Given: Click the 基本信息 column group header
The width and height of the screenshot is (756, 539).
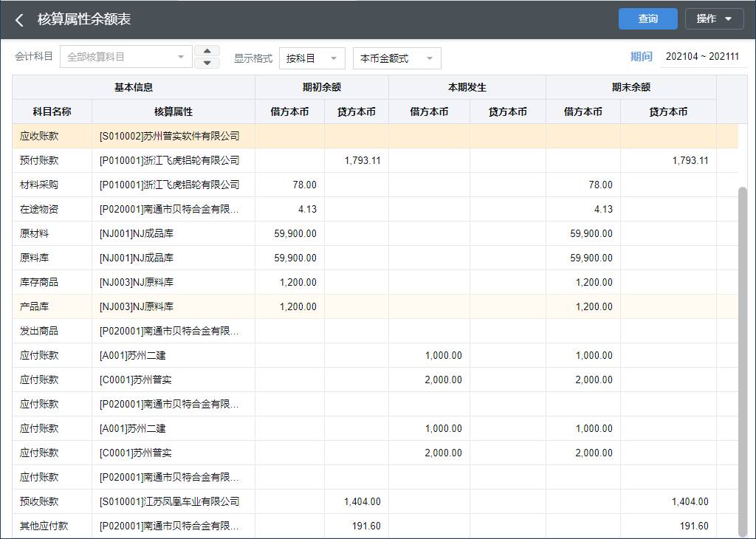Looking at the screenshot, I should 134,87.
